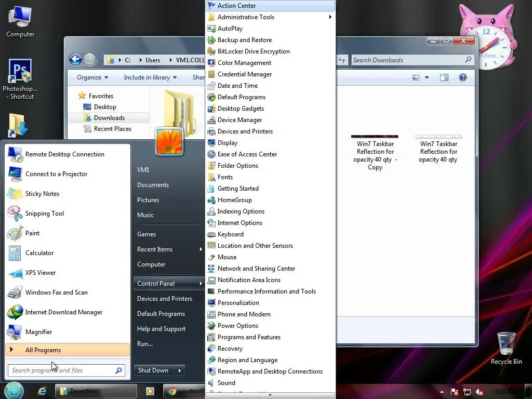Launch Snipping Tool from Start menu
Image resolution: width=532 pixels, height=399 pixels.
click(x=68, y=214)
